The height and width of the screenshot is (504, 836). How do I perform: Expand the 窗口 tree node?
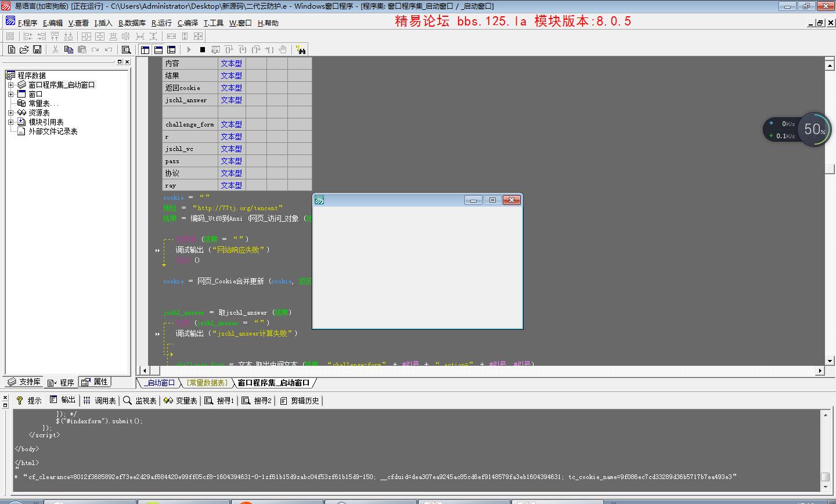(x=10, y=94)
